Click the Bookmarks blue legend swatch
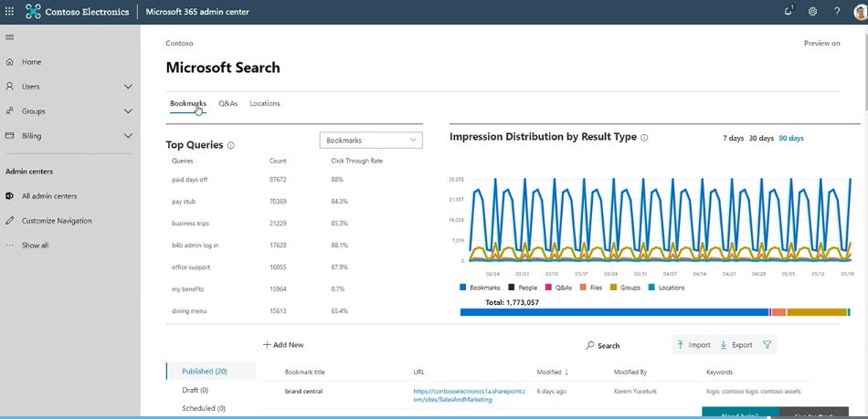The image size is (868, 419). (464, 288)
